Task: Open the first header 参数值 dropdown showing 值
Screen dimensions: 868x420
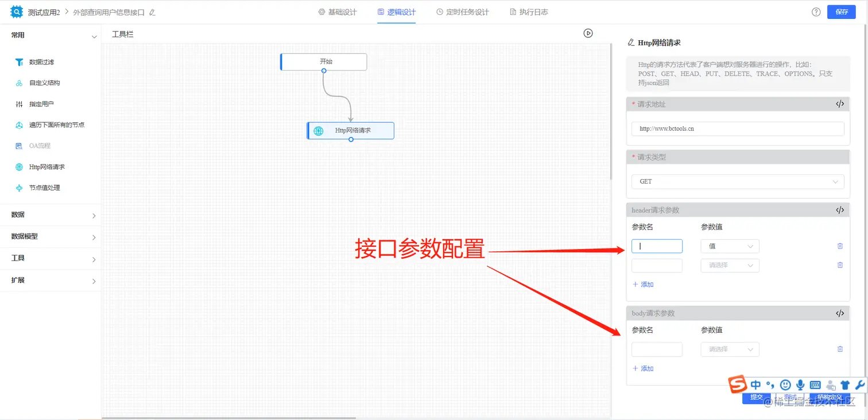Action: point(730,246)
